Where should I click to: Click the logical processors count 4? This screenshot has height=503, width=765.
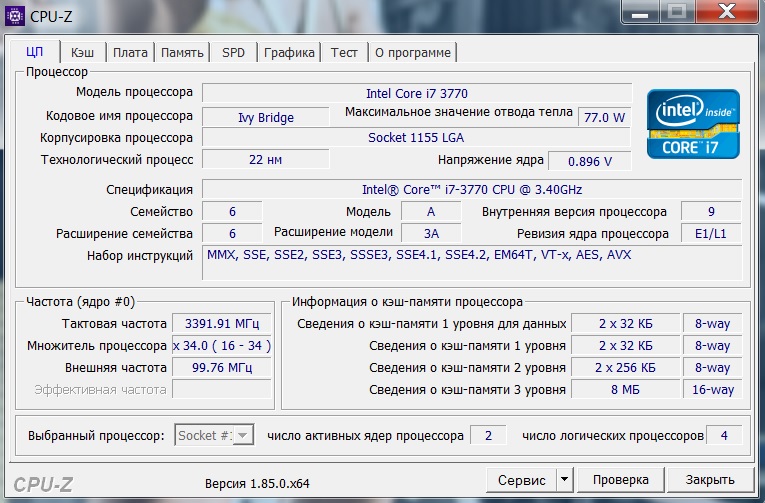pos(724,435)
